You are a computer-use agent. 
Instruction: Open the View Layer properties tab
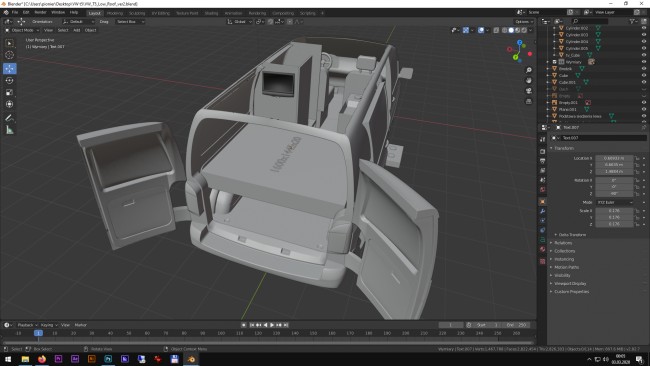(x=543, y=170)
